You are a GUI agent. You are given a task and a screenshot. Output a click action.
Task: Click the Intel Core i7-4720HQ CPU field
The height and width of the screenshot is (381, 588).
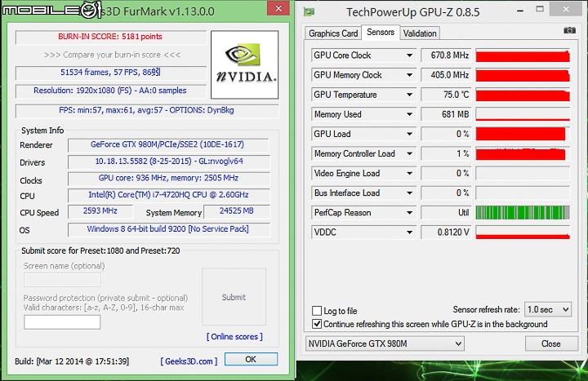[x=168, y=195]
